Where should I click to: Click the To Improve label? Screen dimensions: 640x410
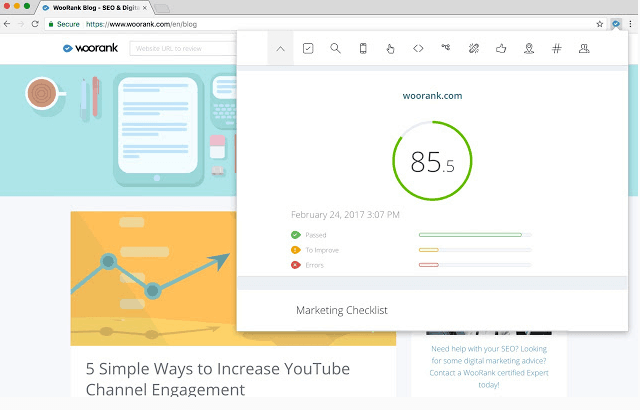pos(322,250)
